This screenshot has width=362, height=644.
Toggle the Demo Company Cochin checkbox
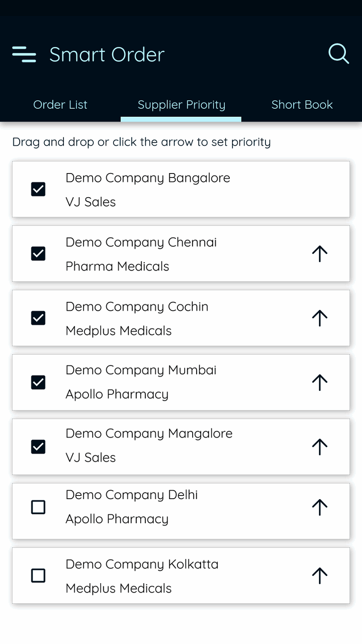[38, 318]
